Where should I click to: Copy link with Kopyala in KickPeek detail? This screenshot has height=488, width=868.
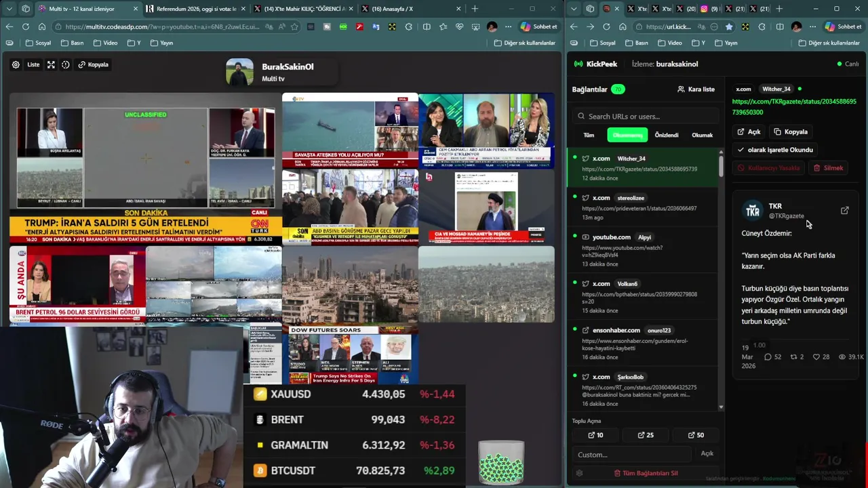[x=791, y=131]
